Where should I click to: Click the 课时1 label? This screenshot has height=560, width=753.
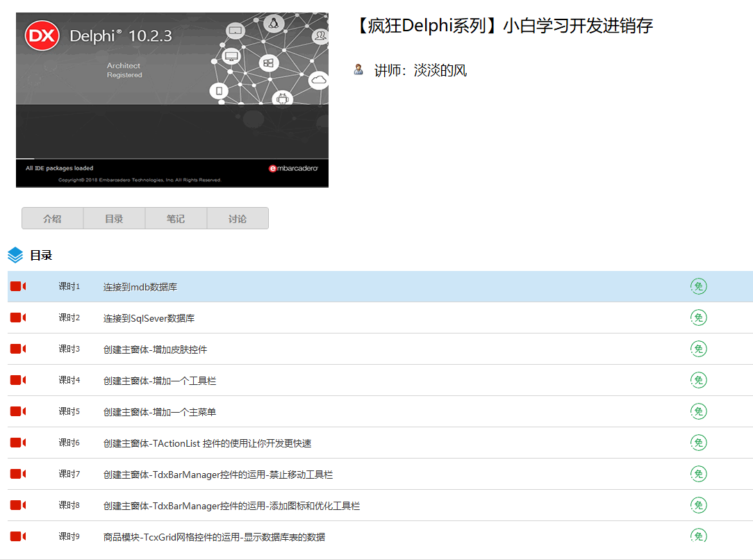69,286
